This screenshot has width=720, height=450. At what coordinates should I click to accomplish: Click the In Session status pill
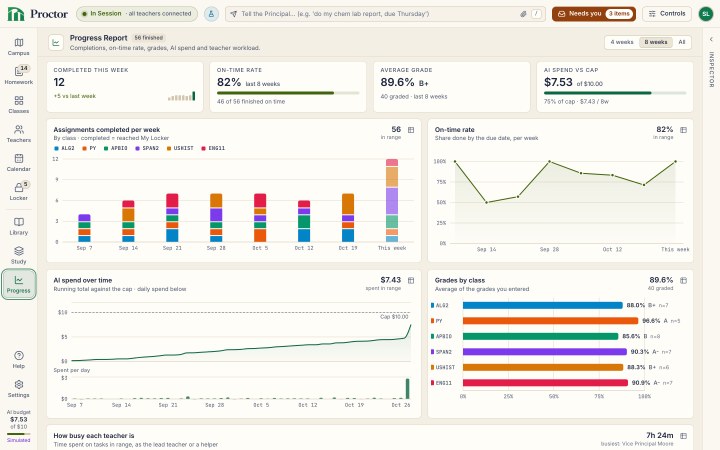[x=137, y=14]
